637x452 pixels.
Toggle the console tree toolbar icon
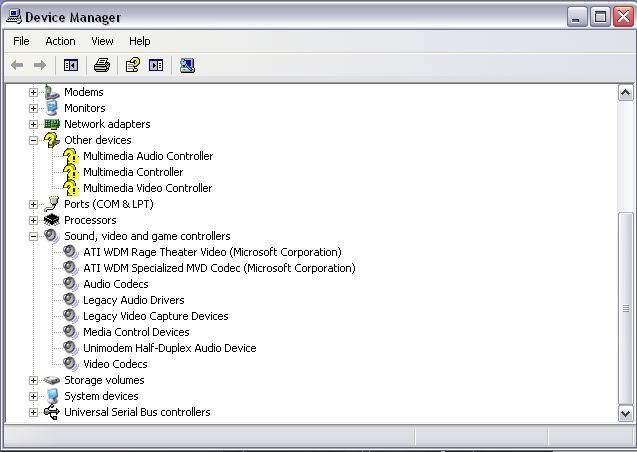tap(71, 65)
